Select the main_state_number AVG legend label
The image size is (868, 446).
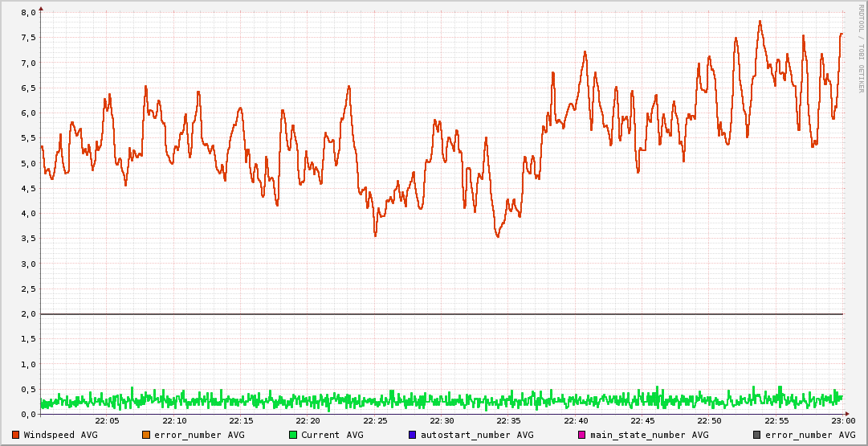[x=649, y=435]
